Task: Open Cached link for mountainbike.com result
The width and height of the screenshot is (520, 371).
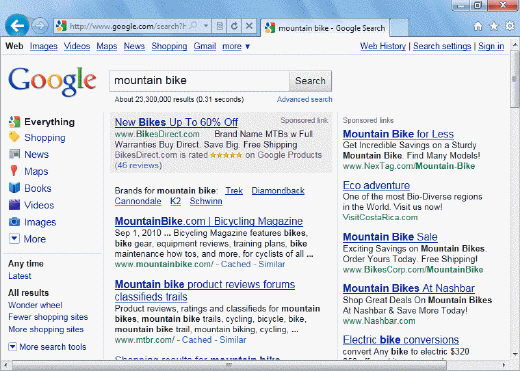Action: pos(236,264)
